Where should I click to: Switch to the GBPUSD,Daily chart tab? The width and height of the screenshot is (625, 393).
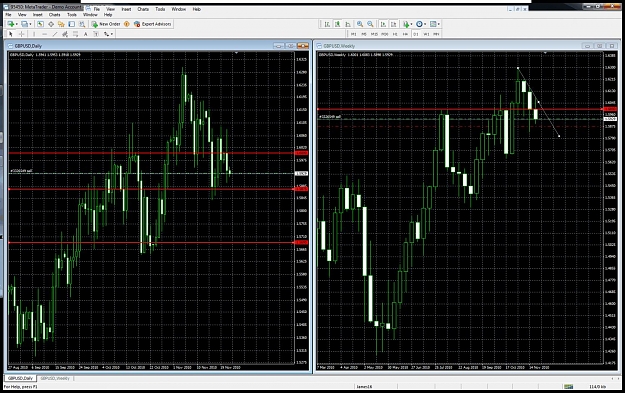20,378
